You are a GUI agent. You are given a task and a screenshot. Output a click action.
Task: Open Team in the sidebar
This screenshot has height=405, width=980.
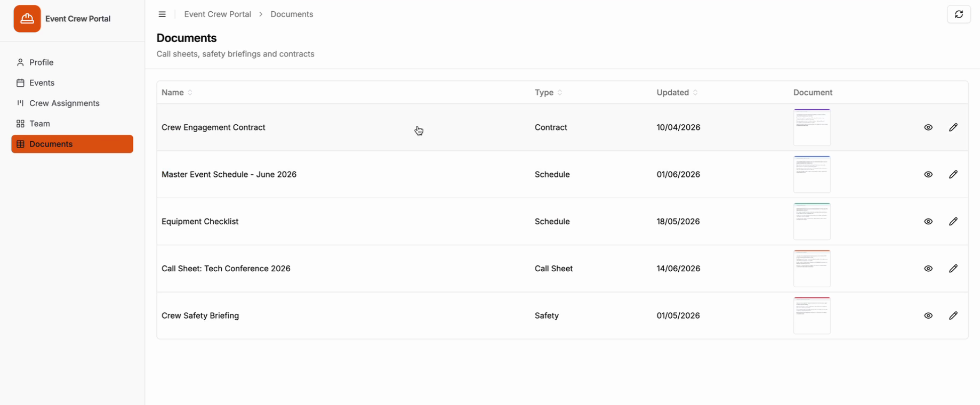72,124
